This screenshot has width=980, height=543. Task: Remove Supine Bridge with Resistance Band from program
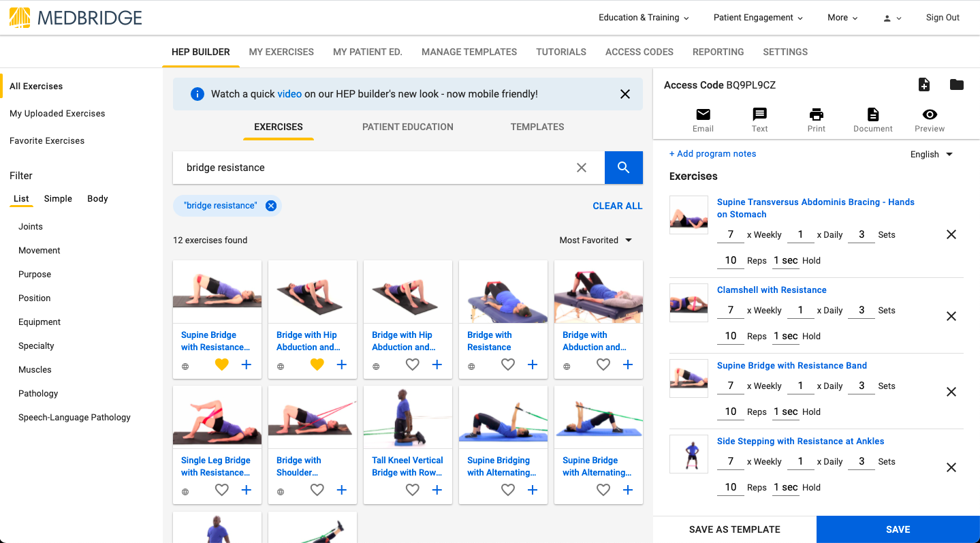[951, 392]
